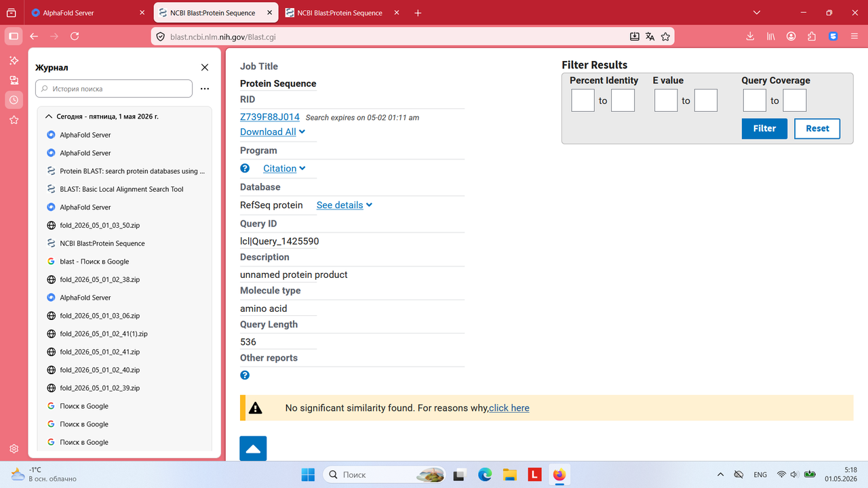Open File Explorer from the taskbar
The height and width of the screenshot is (488, 868).
pyautogui.click(x=509, y=474)
